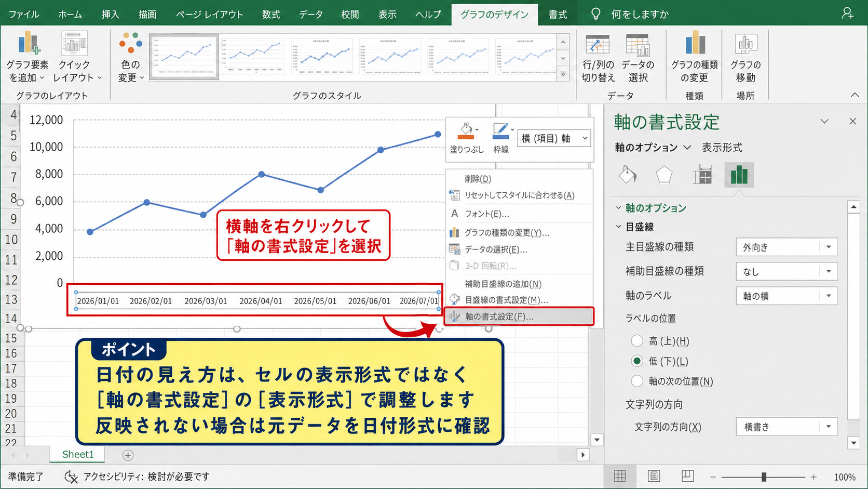Collapse the ribbon with the caret

(855, 95)
